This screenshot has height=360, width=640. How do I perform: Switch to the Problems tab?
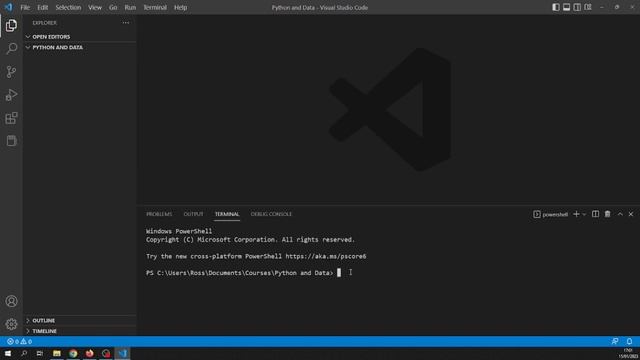(x=159, y=214)
